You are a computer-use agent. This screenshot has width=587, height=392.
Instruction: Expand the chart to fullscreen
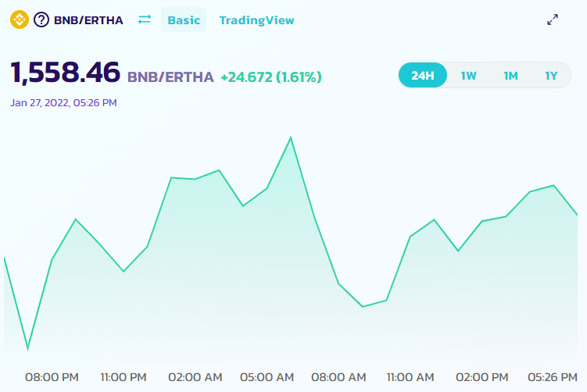(x=553, y=20)
